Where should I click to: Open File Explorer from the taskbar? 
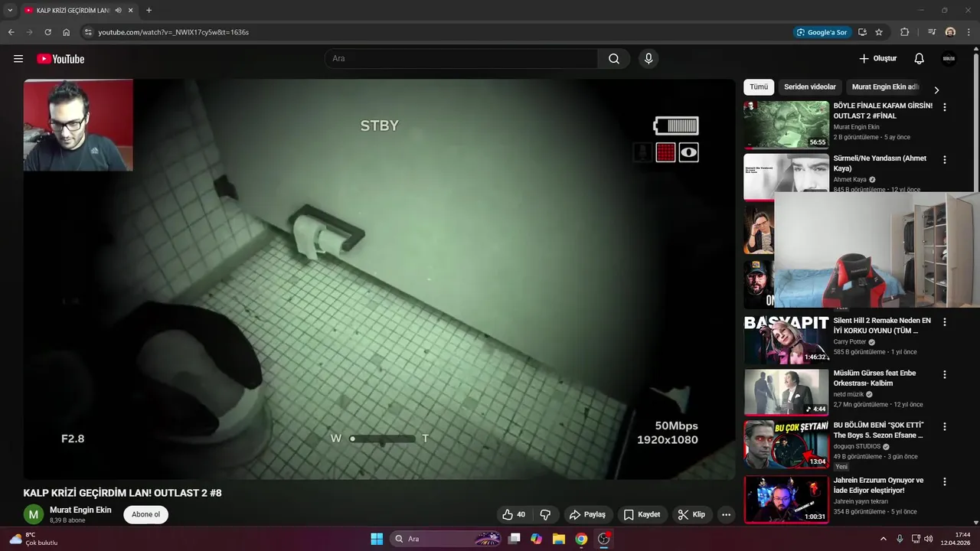point(559,539)
